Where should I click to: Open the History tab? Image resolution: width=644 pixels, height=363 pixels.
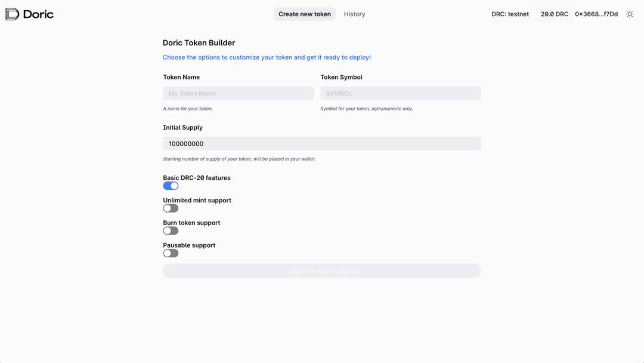click(354, 14)
